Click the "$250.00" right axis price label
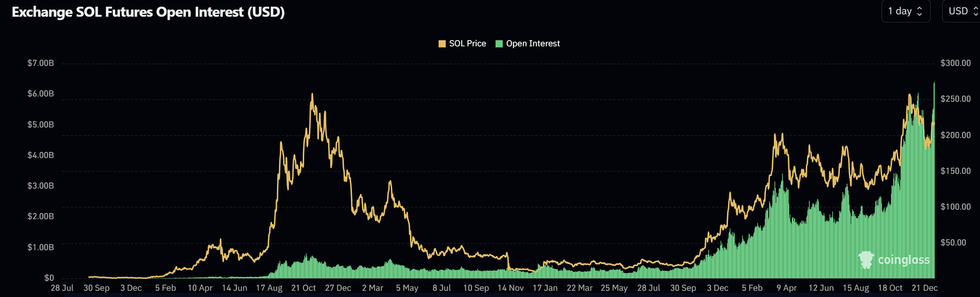980x297 pixels. [955, 99]
